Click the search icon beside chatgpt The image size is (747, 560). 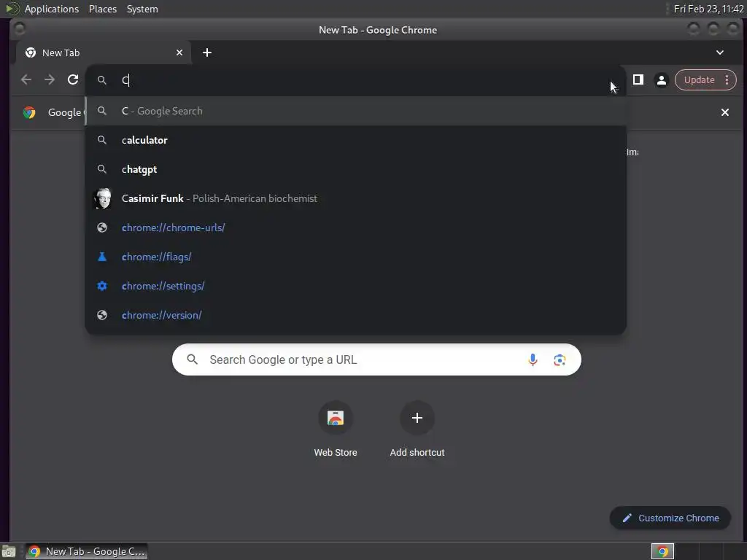[x=102, y=169]
